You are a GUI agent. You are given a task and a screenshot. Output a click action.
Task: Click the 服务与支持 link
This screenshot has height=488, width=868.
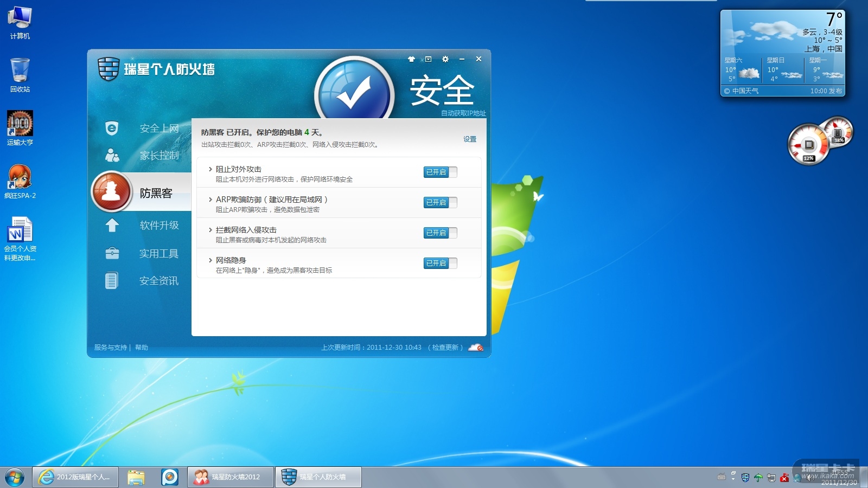point(111,348)
